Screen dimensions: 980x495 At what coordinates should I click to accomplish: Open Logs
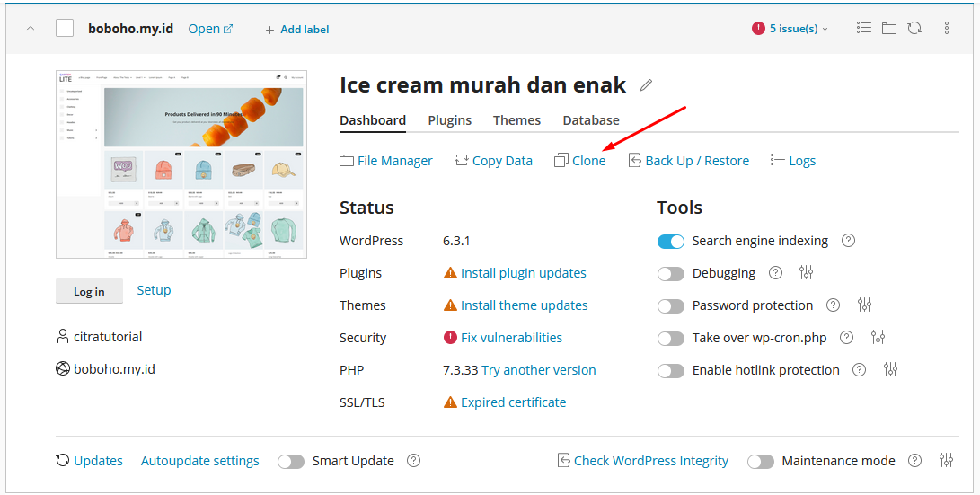pyautogui.click(x=793, y=161)
